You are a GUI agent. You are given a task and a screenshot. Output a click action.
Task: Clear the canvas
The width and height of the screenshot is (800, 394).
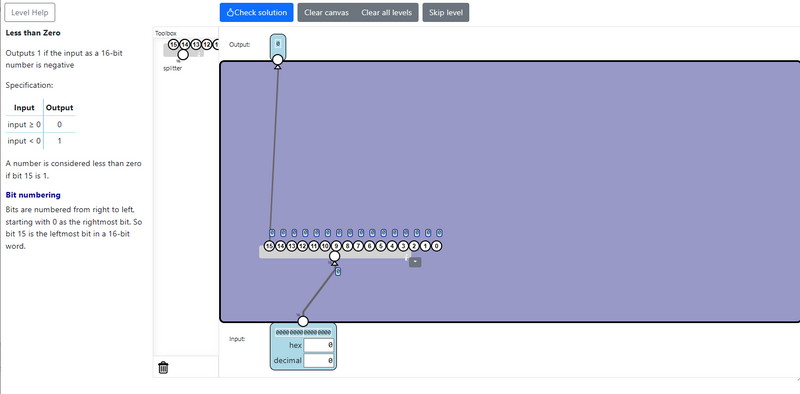tap(327, 13)
